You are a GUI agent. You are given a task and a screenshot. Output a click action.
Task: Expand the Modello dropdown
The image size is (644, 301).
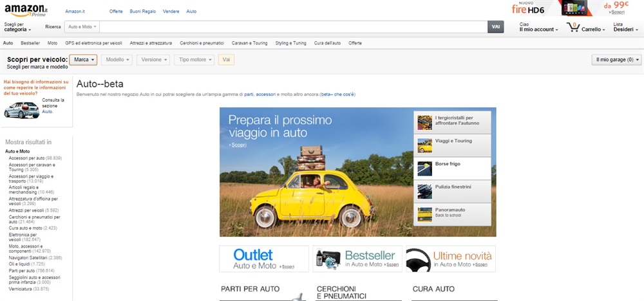[117, 60]
